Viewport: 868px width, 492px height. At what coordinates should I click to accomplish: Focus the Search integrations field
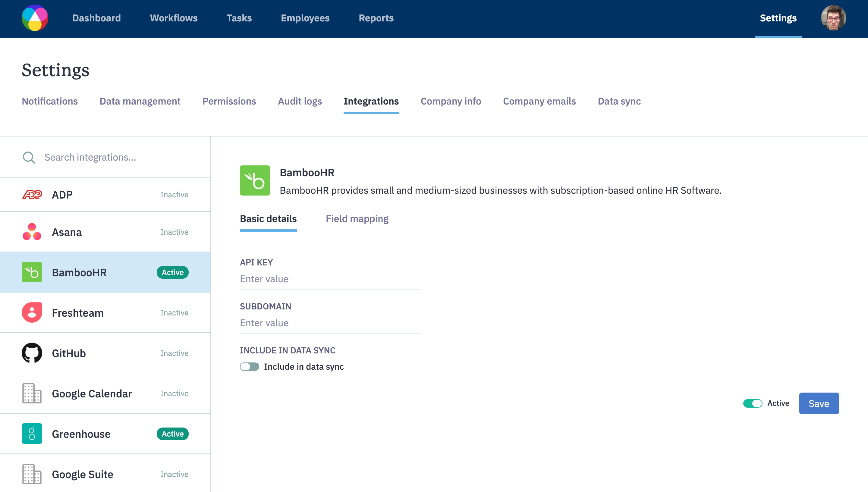116,158
